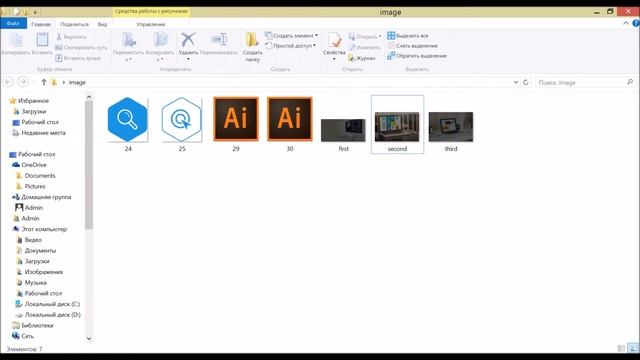Select the image named third
The image size is (640, 360).
[x=451, y=131]
